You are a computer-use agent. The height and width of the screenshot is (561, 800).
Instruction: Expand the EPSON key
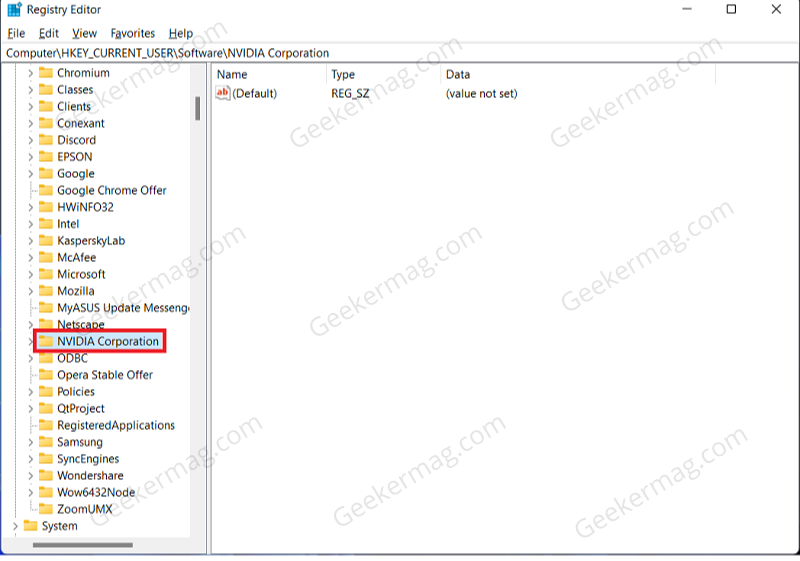pyautogui.click(x=30, y=157)
